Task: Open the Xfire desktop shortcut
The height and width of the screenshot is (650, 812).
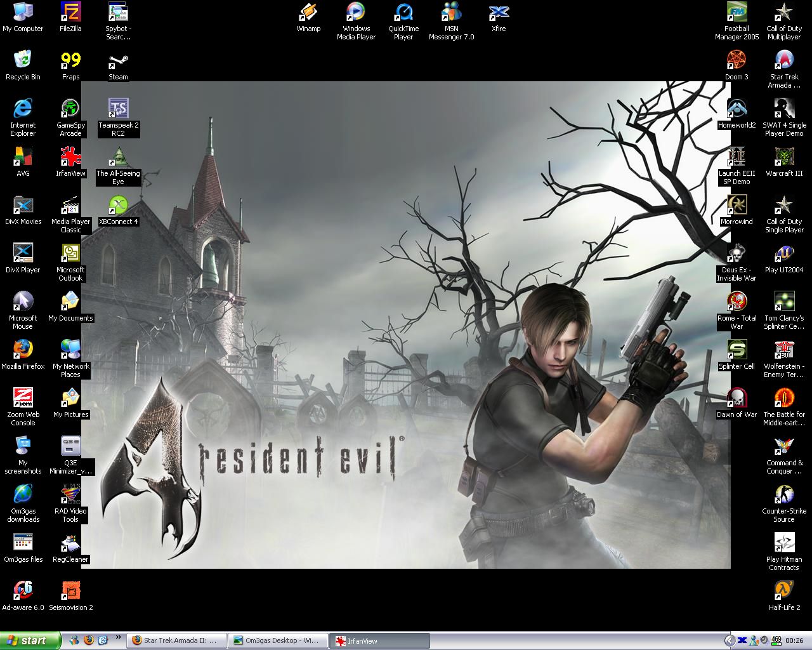Action: click(499, 13)
